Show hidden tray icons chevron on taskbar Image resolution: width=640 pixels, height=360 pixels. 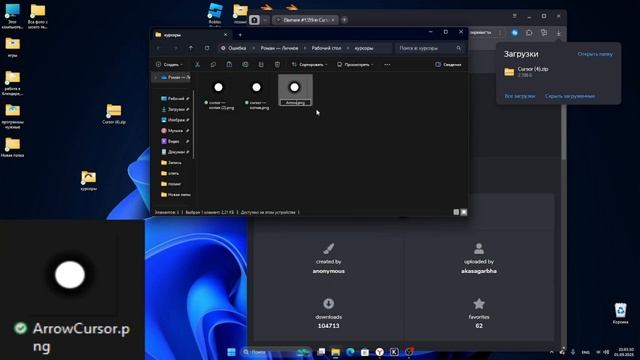[551, 352]
